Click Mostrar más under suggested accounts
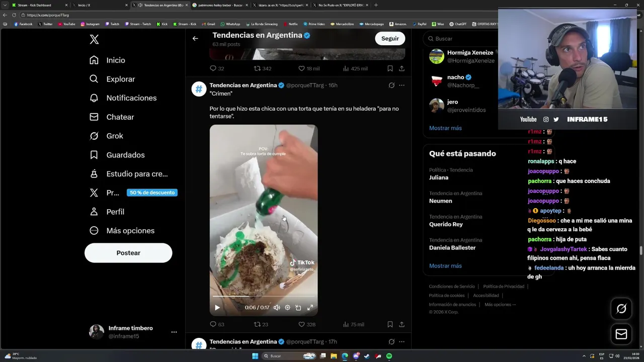Screen dimensions: 644x362 pyautogui.click(x=445, y=128)
